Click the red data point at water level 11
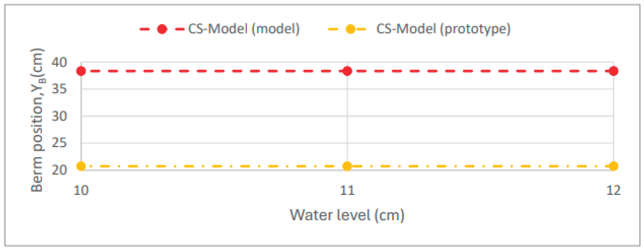644x251 pixels. pyautogui.click(x=347, y=71)
